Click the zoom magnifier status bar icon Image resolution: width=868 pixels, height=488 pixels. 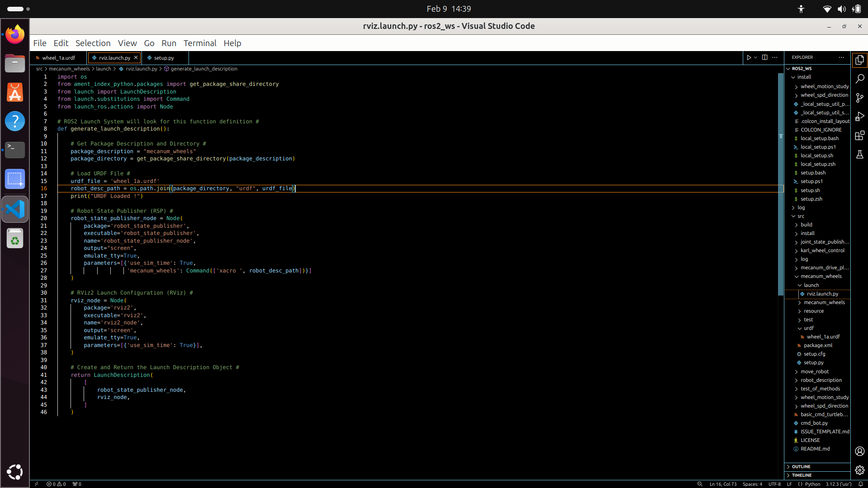tap(700, 484)
